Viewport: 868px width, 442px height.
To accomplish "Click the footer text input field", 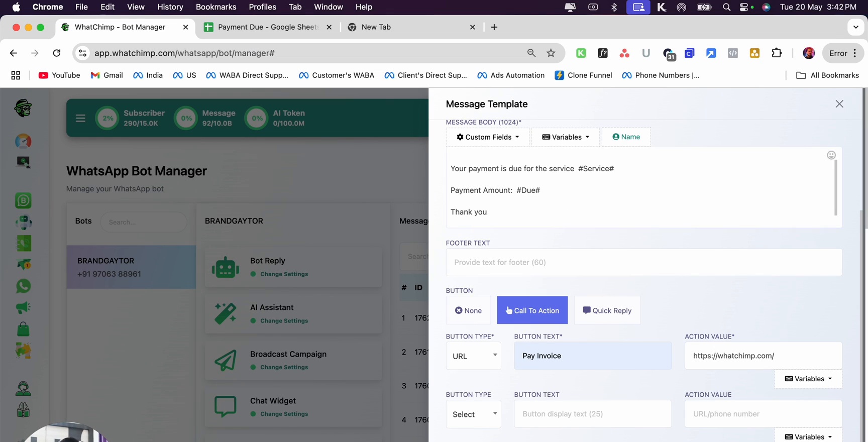I will 644,262.
